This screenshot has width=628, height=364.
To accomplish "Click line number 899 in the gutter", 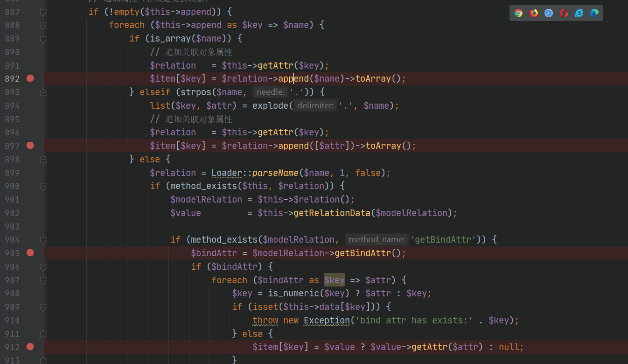I will pyautogui.click(x=12, y=173).
